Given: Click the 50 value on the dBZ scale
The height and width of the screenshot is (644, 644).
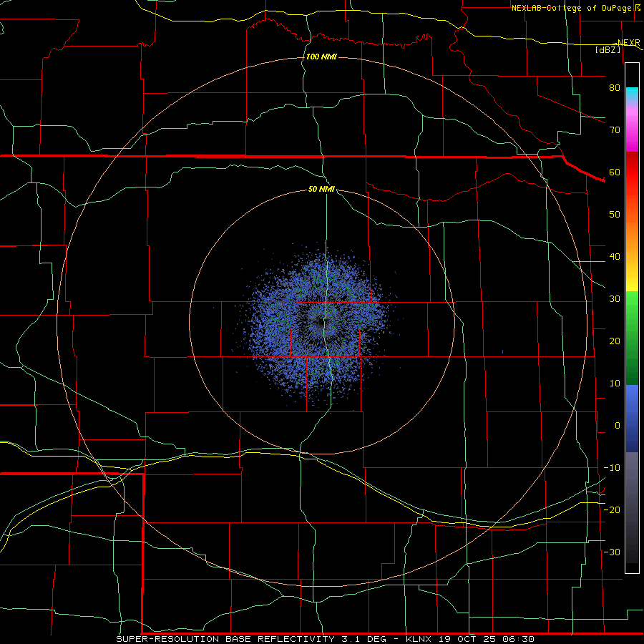Looking at the screenshot, I should (615, 215).
